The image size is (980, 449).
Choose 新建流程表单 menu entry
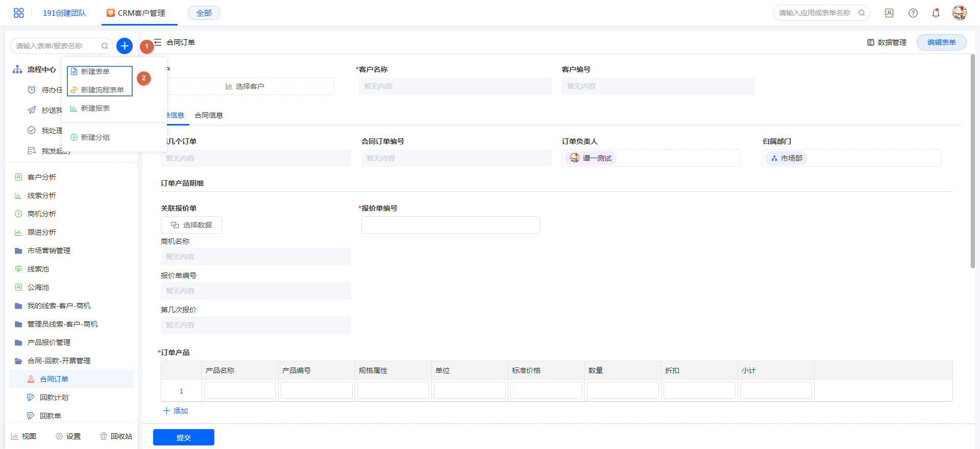point(102,90)
